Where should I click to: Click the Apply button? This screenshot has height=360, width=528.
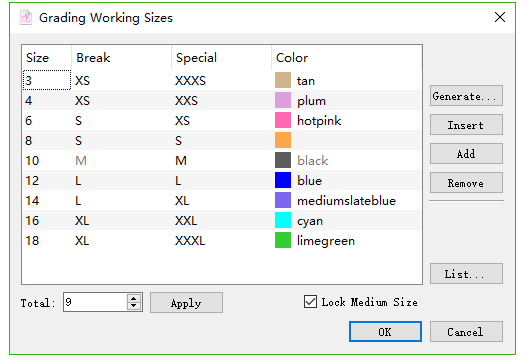click(x=186, y=303)
